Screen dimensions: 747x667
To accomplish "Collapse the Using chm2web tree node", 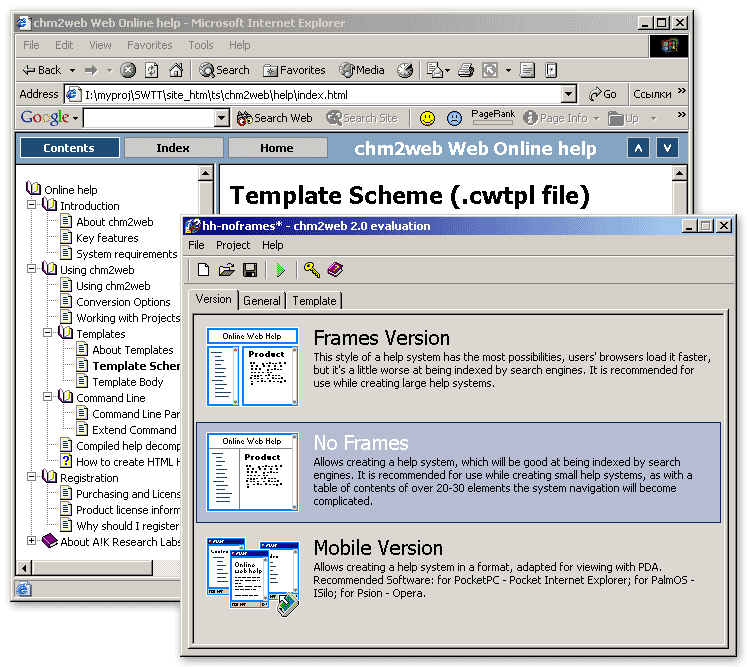I will coord(31,269).
